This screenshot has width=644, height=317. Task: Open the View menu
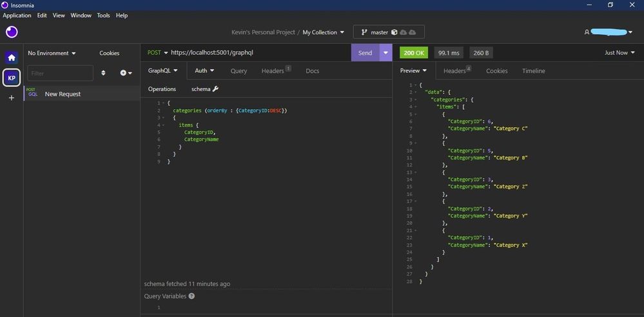[x=59, y=15]
